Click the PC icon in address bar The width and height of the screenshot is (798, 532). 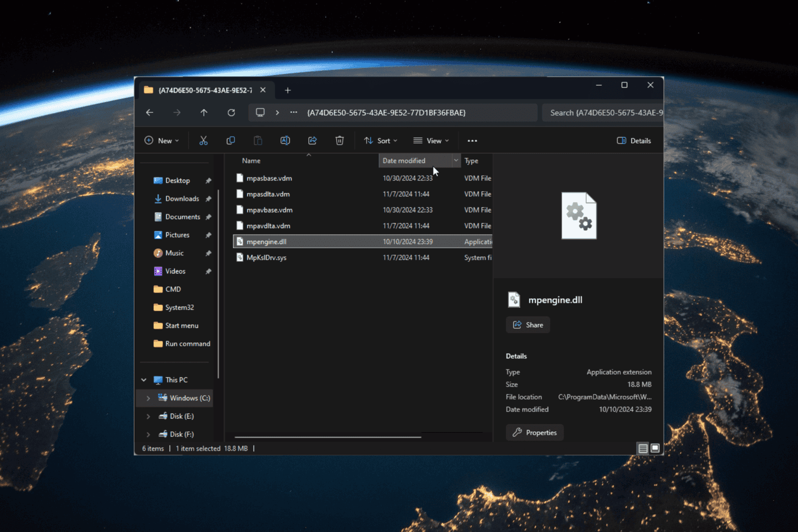point(260,113)
